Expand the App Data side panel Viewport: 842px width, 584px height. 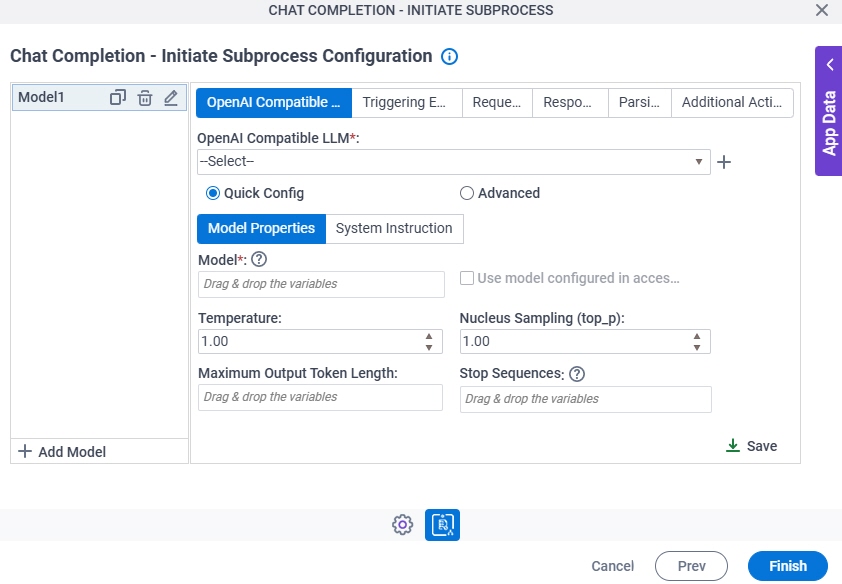point(829,111)
